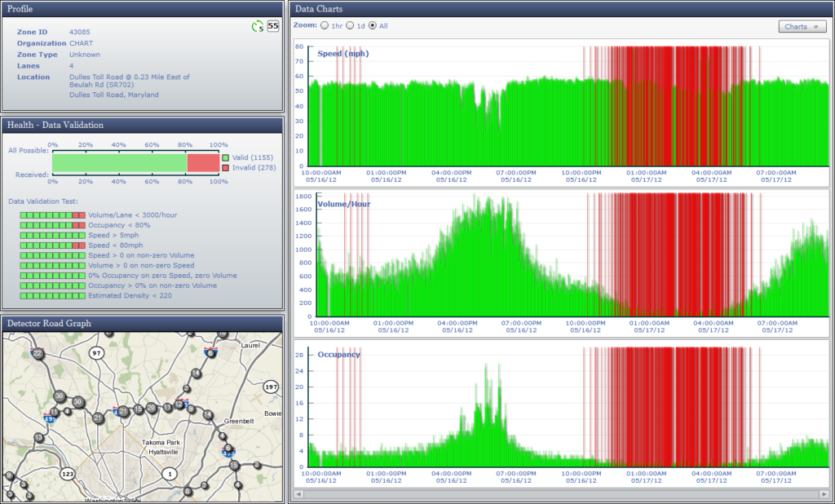The image size is (835, 504).
Task: Click the Takoma Park label on the map
Action: (x=161, y=443)
